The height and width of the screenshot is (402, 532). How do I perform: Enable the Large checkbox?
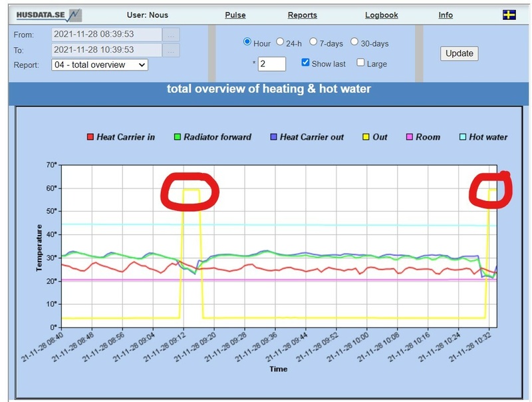pos(360,63)
